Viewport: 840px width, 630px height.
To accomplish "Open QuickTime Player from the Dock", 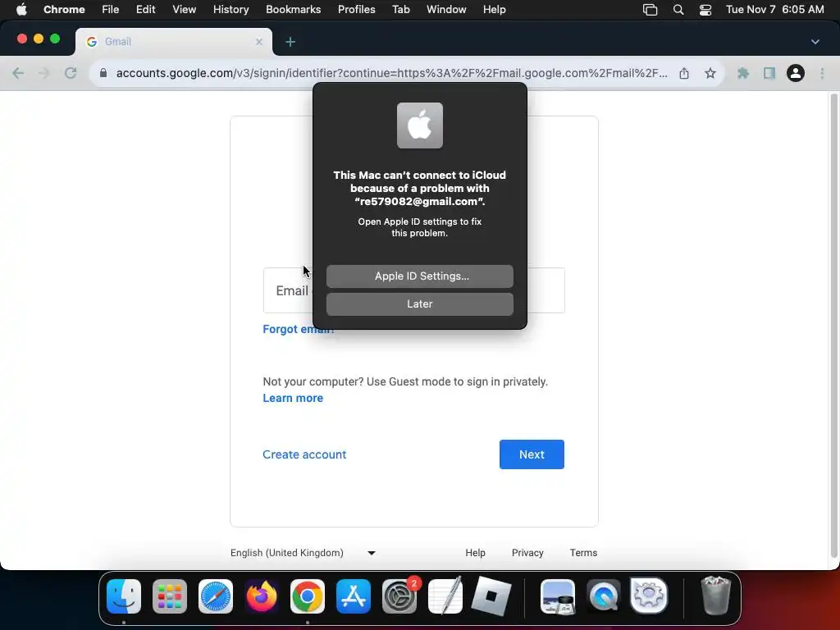I will coord(603,596).
